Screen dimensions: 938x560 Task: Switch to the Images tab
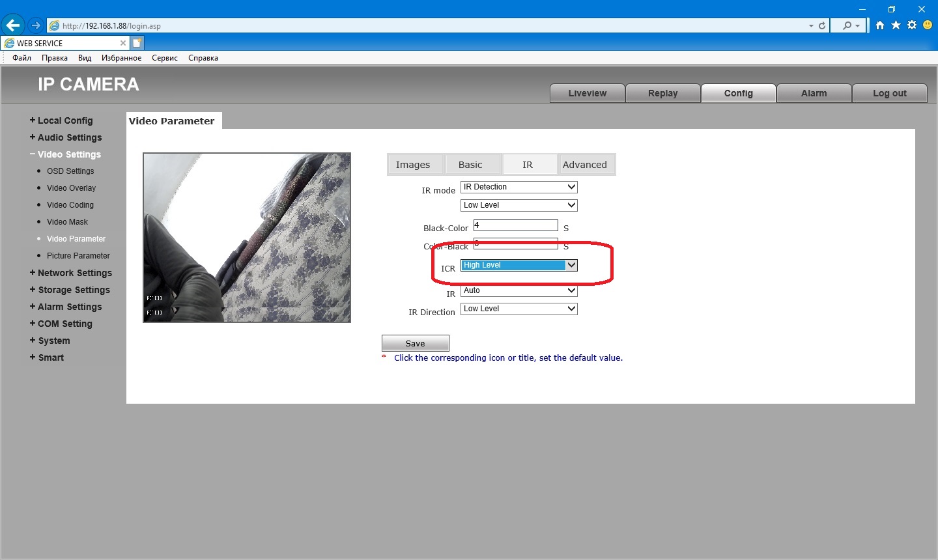(x=413, y=165)
